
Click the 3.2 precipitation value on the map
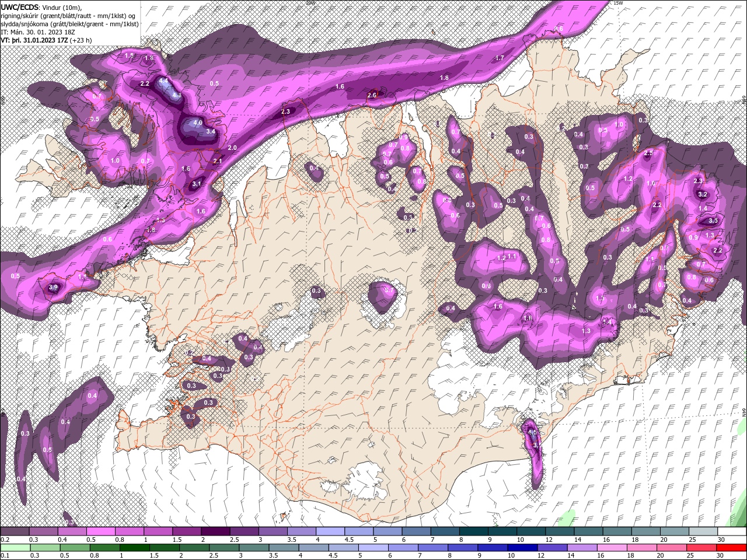point(703,195)
